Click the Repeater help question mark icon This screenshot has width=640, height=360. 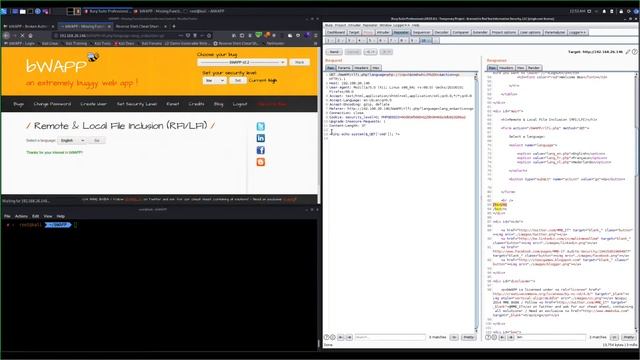tap(635, 52)
